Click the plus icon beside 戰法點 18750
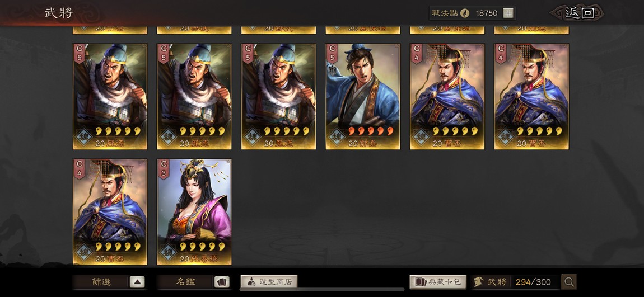Screen dimensions: 644x297 508,13
